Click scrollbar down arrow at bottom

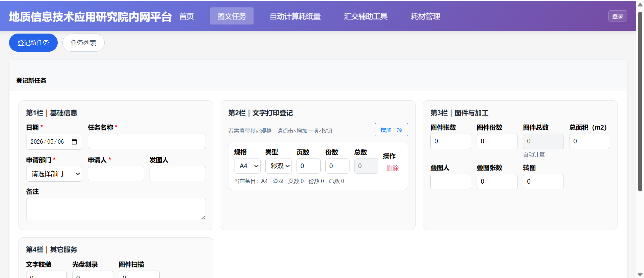(x=640, y=274)
